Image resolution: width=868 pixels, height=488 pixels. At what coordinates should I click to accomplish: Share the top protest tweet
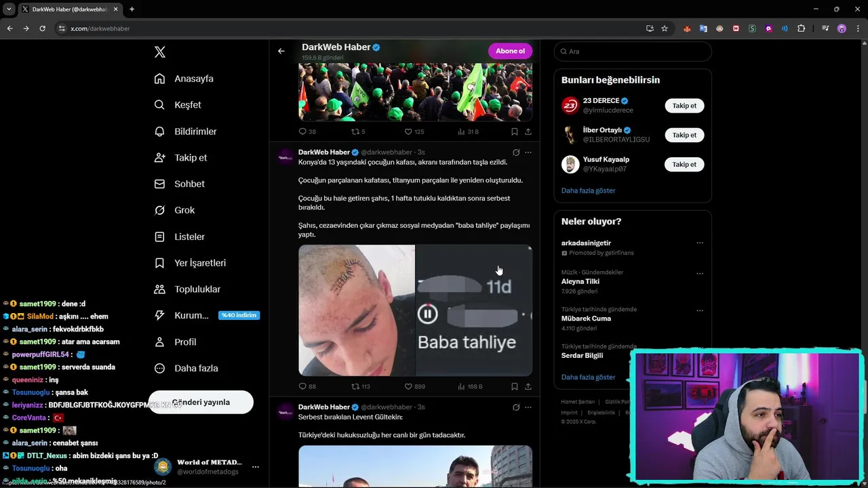click(x=528, y=131)
